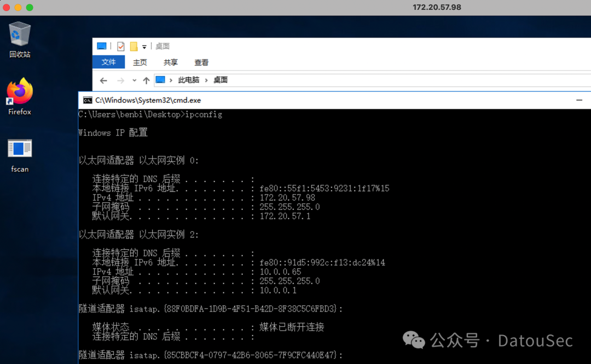Screen dimensions: 591x364
Task: Click the computer icon in address bar
Action: tap(160, 80)
